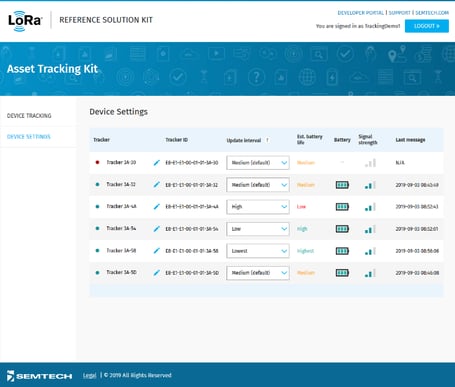The height and width of the screenshot is (387, 455).
Task: Click status dot beside Tracker 3A-32
Action: [97, 184]
